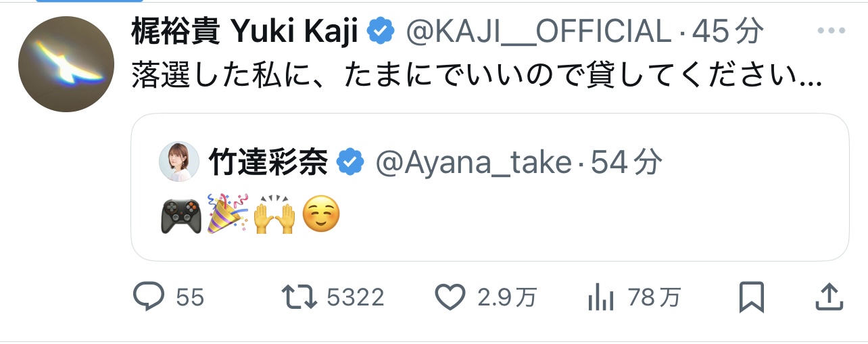Like the tweet via the heart icon
Viewport: 868px width, 344px height.
(451, 297)
